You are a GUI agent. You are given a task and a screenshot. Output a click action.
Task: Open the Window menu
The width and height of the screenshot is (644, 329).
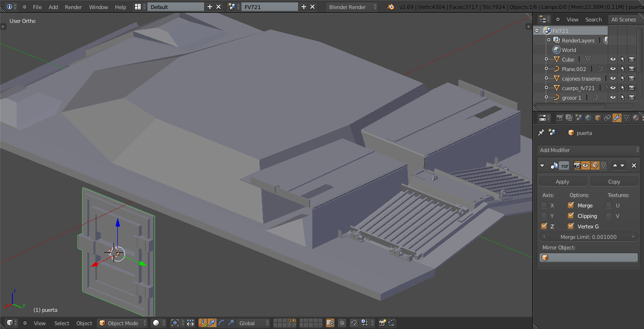click(99, 7)
